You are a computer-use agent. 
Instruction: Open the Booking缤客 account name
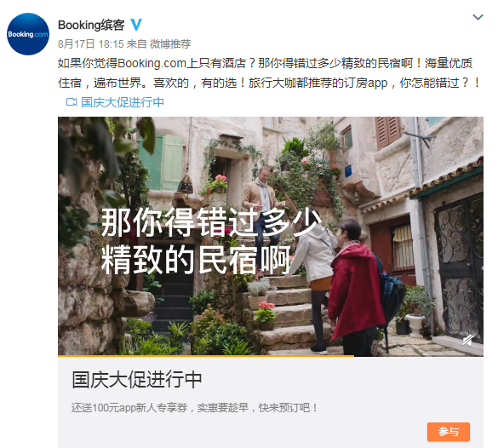click(x=91, y=25)
